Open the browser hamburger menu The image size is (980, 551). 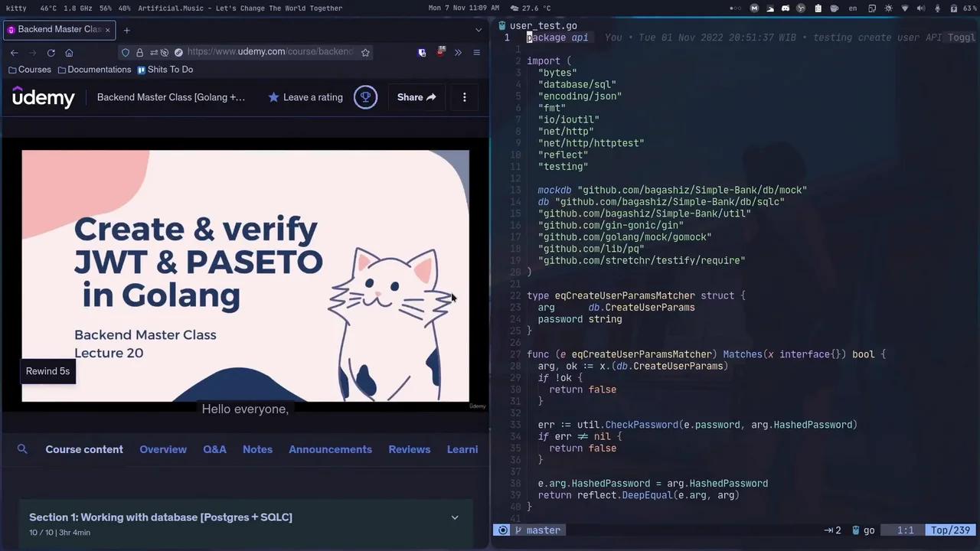pos(476,52)
